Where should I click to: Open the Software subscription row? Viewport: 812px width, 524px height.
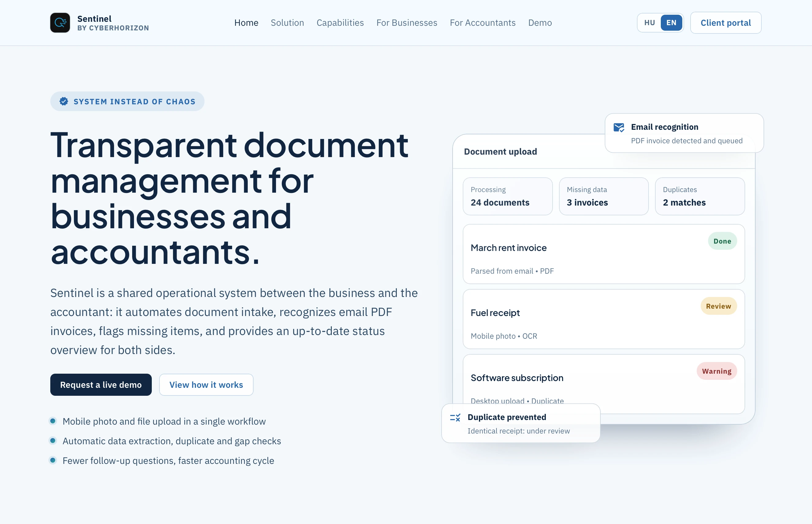point(603,384)
